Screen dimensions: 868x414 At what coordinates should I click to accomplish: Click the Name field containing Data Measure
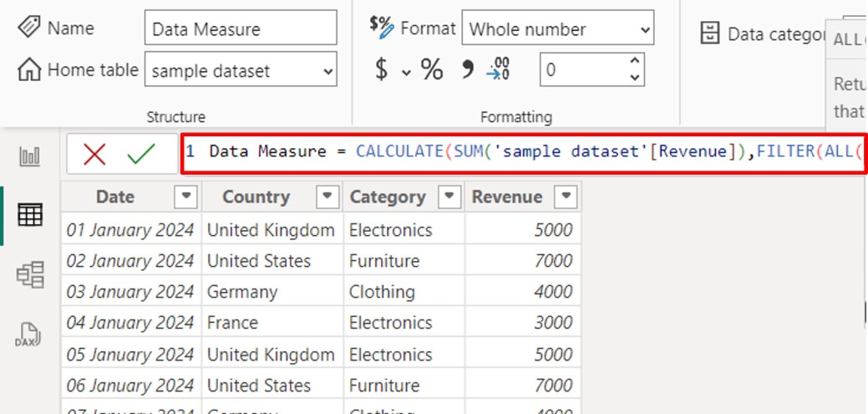tap(241, 29)
